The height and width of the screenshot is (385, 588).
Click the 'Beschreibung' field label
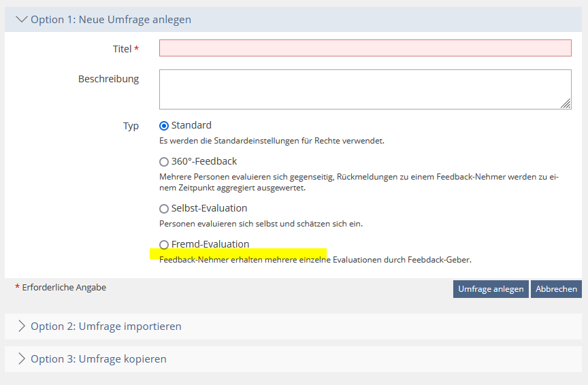coord(108,79)
